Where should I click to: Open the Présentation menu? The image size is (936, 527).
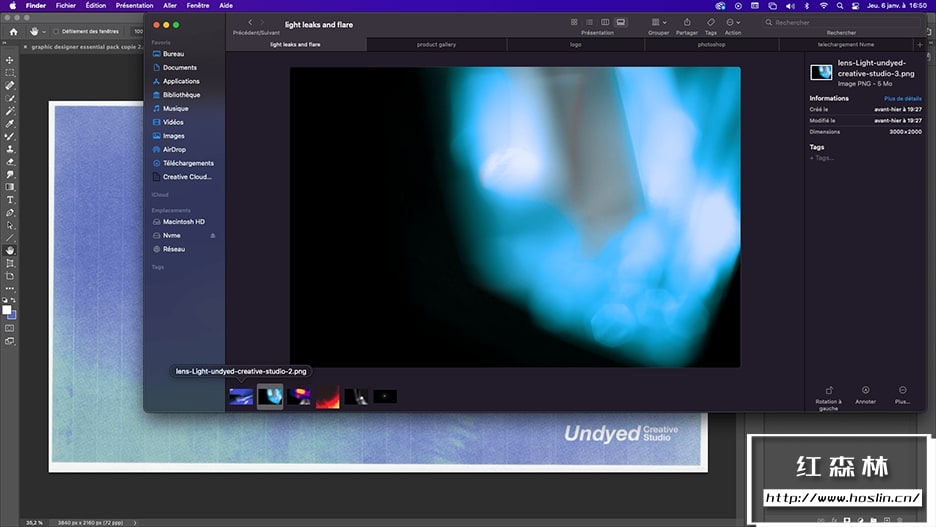click(134, 5)
